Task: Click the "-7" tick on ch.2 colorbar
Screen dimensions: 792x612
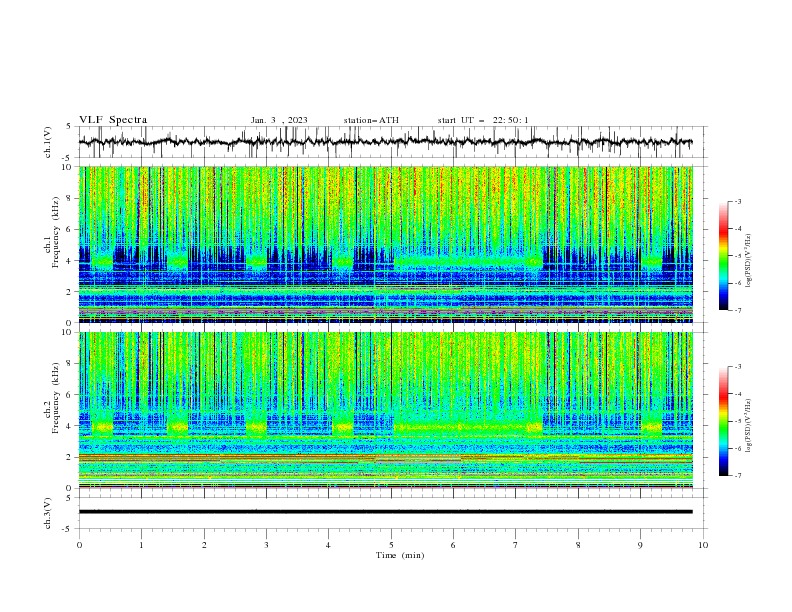Action: pyautogui.click(x=737, y=476)
